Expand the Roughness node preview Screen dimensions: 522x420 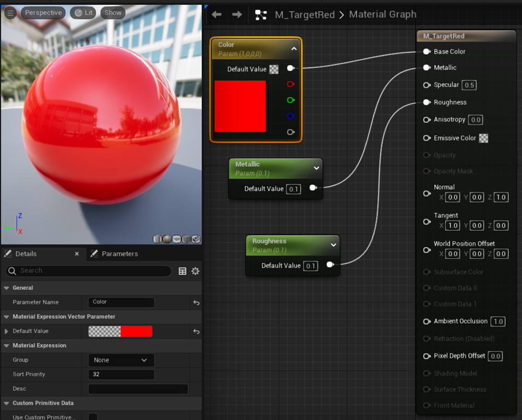click(x=333, y=245)
